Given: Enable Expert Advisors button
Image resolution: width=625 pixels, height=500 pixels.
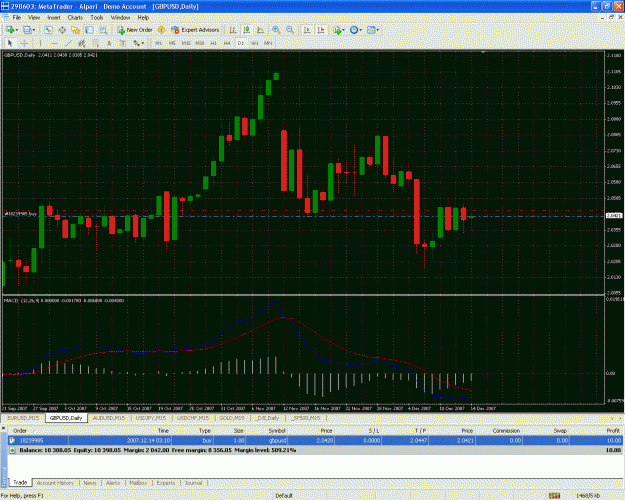Looking at the screenshot, I should click(195, 30).
